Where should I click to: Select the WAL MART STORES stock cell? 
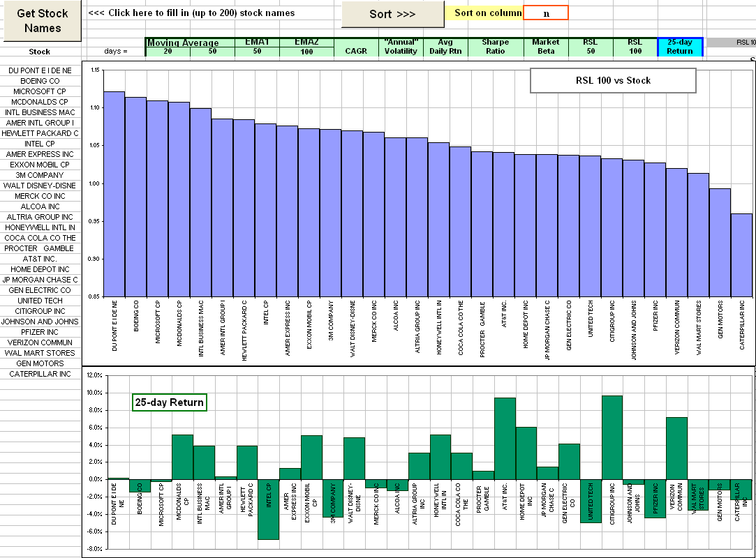pos(40,353)
